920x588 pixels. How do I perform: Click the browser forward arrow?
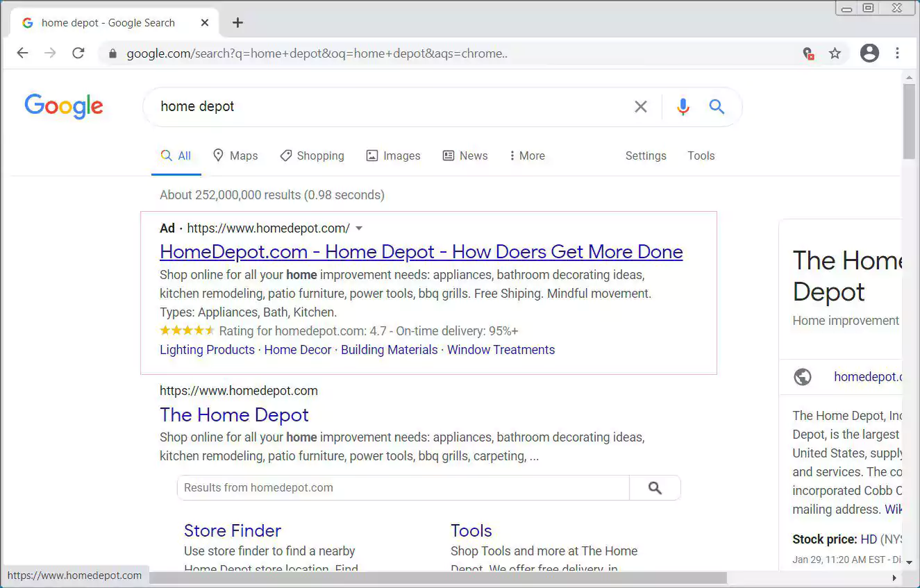(x=50, y=53)
